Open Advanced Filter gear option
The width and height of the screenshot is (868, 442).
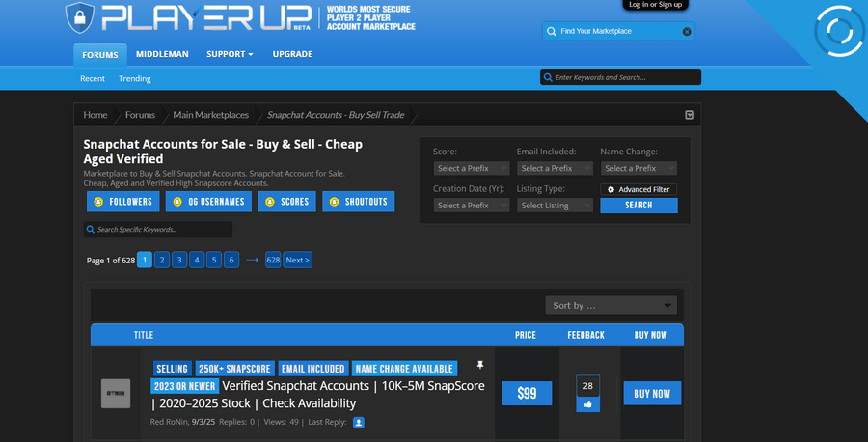(638, 189)
